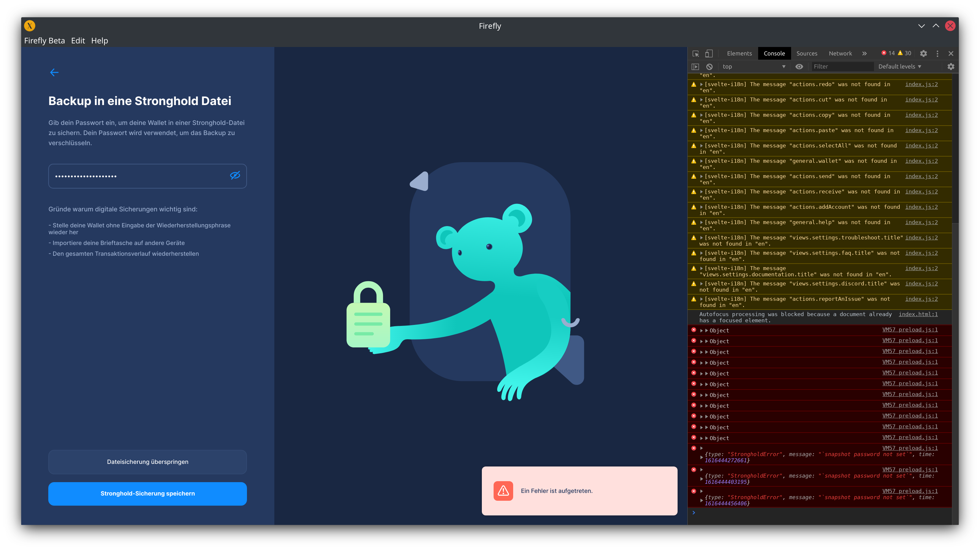Open DevTools settings gear
Screen dimensions: 980x550
[x=924, y=53]
